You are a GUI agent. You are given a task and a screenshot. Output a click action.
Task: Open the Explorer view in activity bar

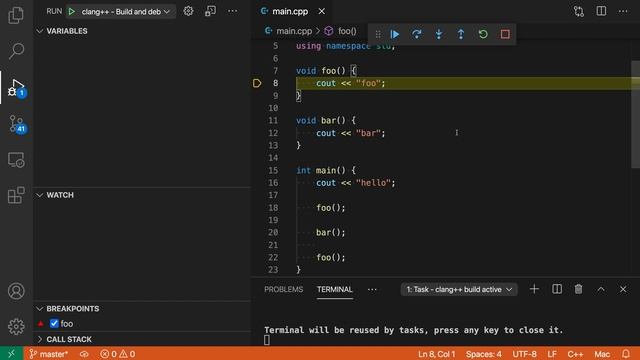[16, 16]
